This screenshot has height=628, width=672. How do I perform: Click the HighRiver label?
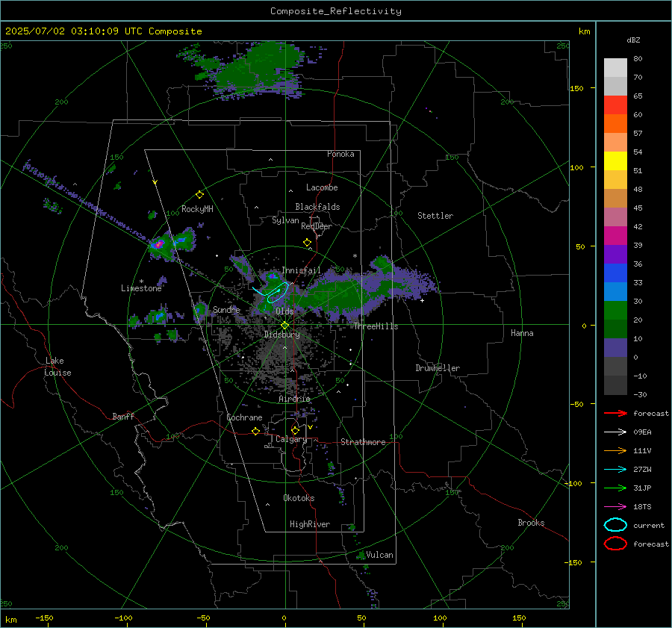[310, 524]
